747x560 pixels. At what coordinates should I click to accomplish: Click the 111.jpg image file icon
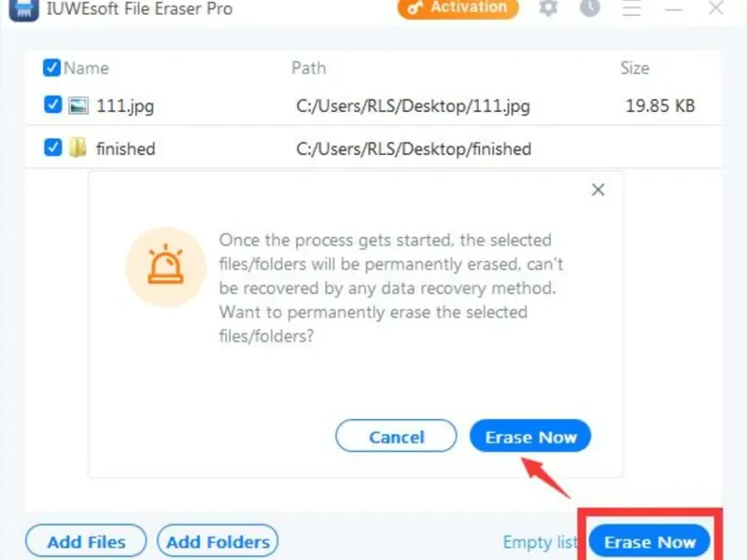click(x=78, y=105)
